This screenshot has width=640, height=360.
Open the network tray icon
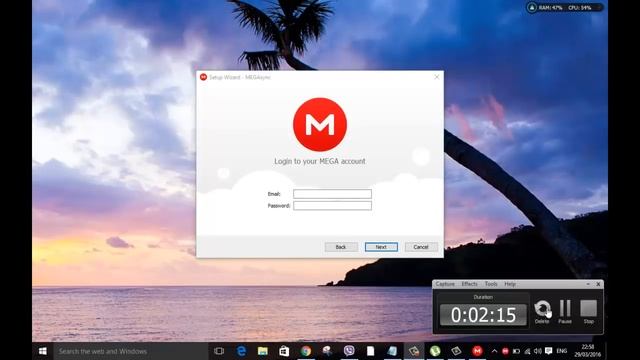527,351
